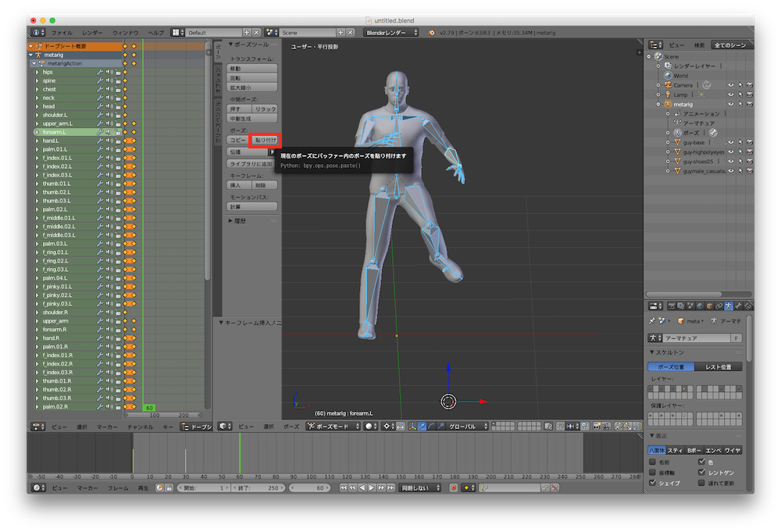This screenshot has width=781, height=532.
Task: Switch armature to レスト位置 (Rest Position)
Action: coord(719,366)
